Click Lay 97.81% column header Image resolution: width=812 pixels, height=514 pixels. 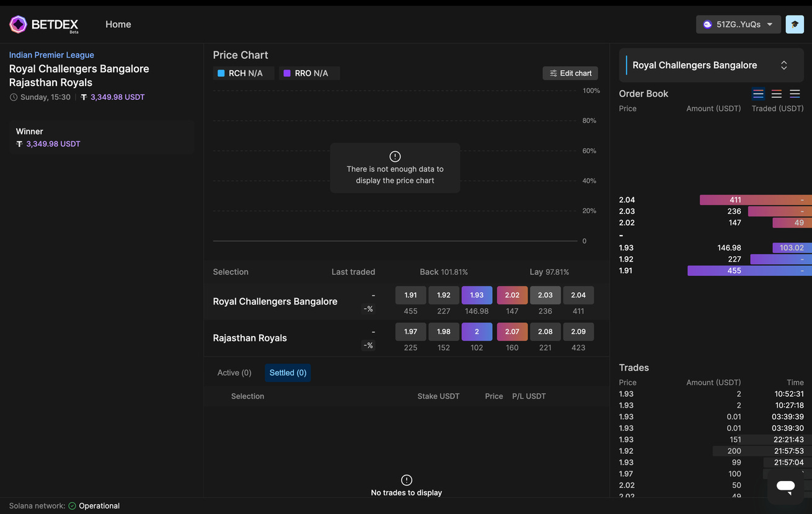(549, 272)
